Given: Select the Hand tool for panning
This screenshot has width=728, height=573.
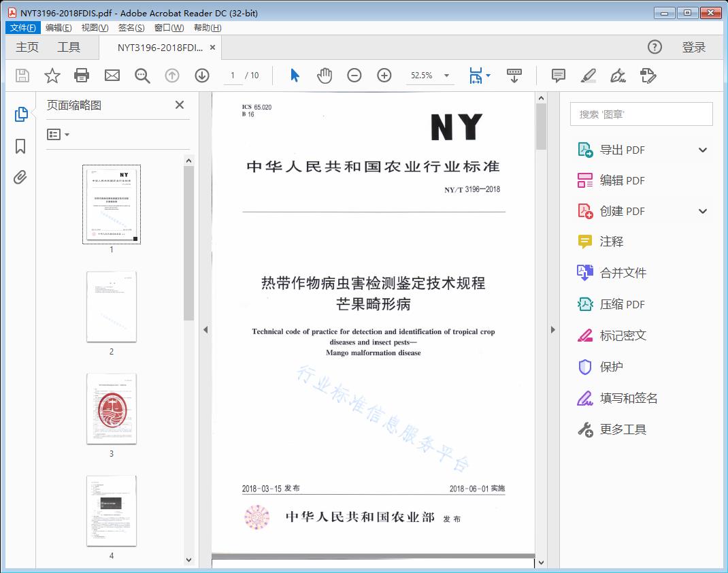Looking at the screenshot, I should pos(325,76).
